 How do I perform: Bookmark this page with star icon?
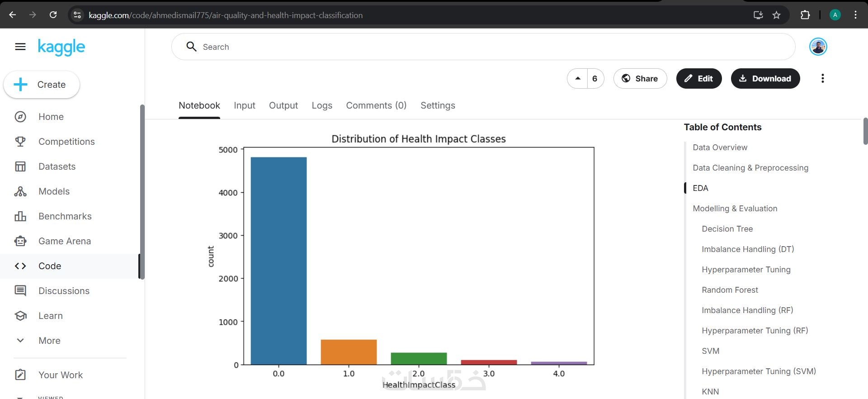(x=776, y=15)
